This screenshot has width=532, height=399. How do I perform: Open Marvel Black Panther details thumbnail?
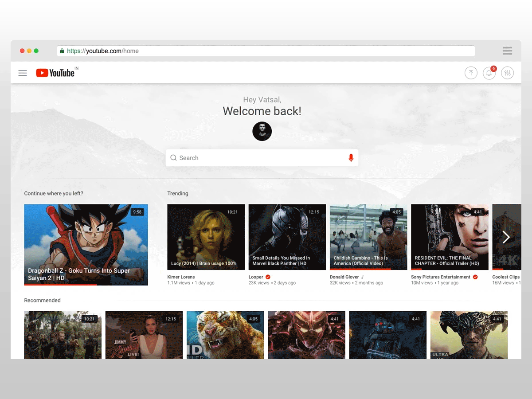(287, 237)
